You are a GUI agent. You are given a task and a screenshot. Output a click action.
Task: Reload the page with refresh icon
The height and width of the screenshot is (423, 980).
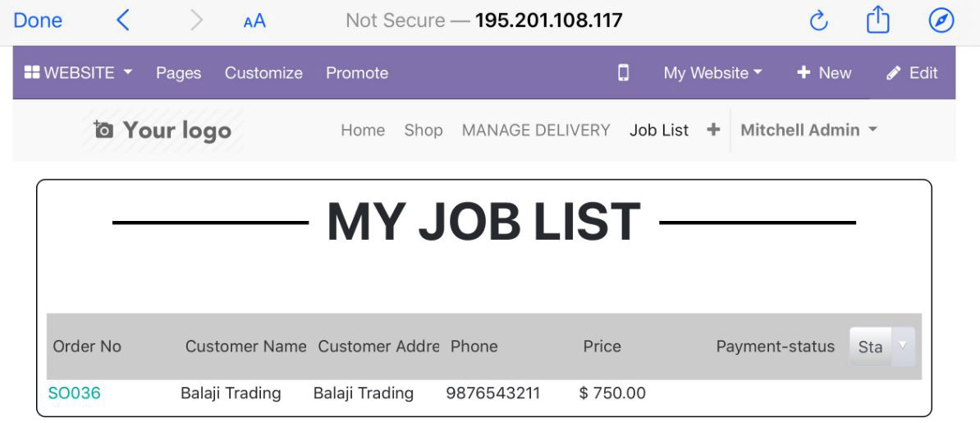pyautogui.click(x=818, y=21)
